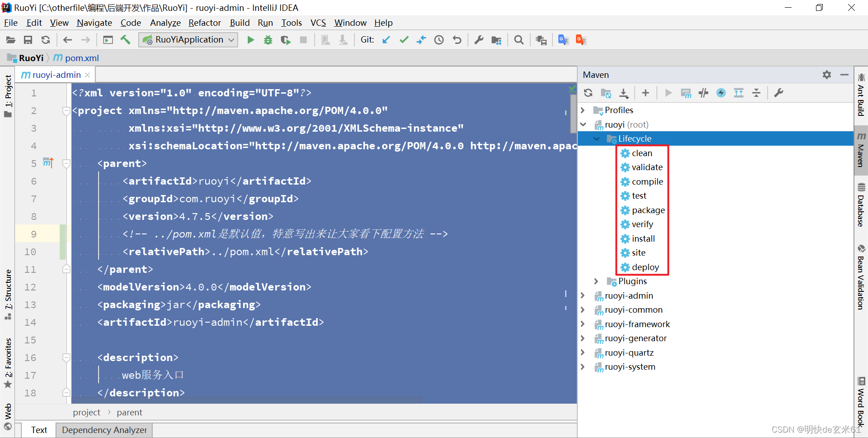Screen dimensions: 868x438
Task: Expand the ruoyi-system Maven module
Action: coord(583,367)
